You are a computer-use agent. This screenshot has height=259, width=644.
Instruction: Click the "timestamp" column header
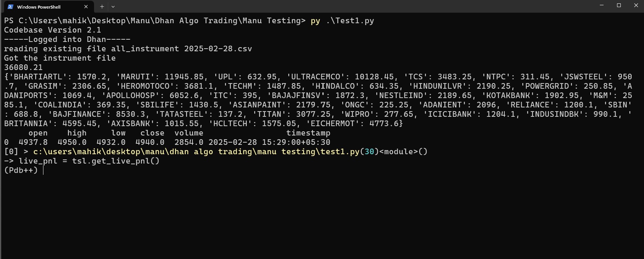(x=308, y=133)
